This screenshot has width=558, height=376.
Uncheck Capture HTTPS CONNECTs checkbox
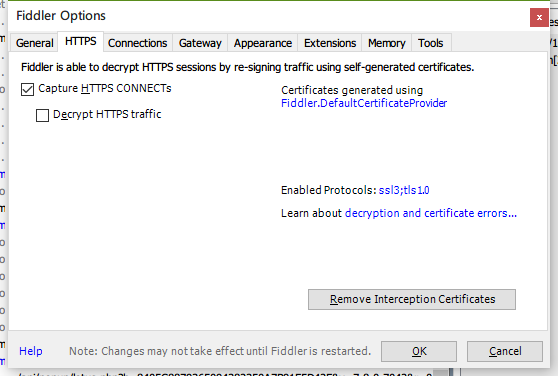27,89
